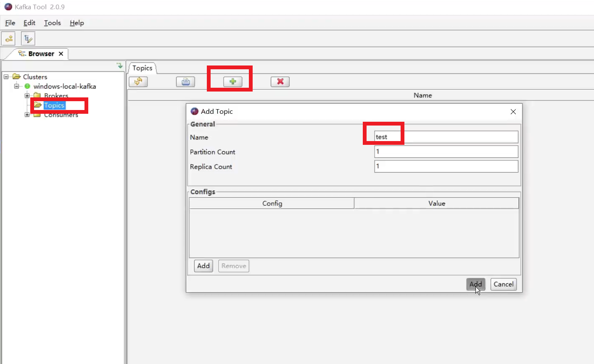Click the Partition Count label
Screen dimensions: 594x364
[212, 152]
